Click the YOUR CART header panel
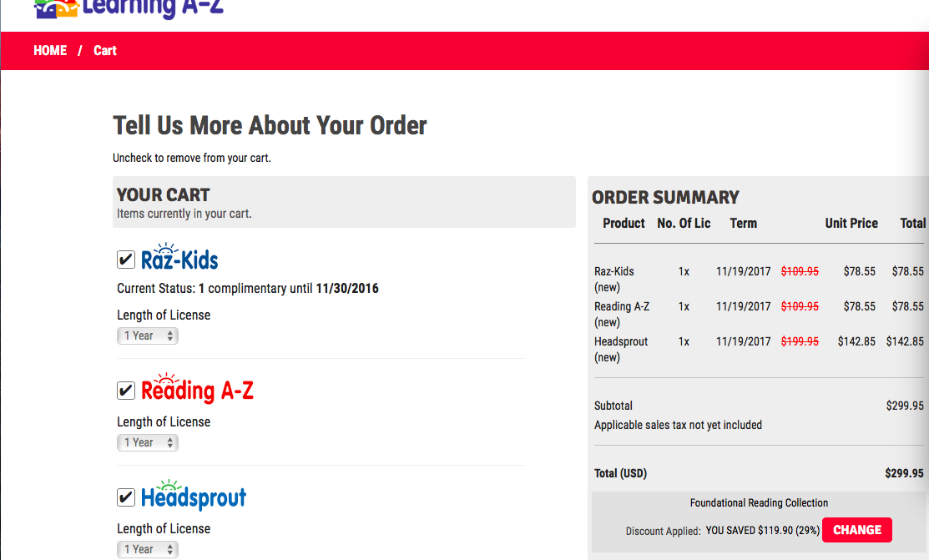 tap(344, 201)
